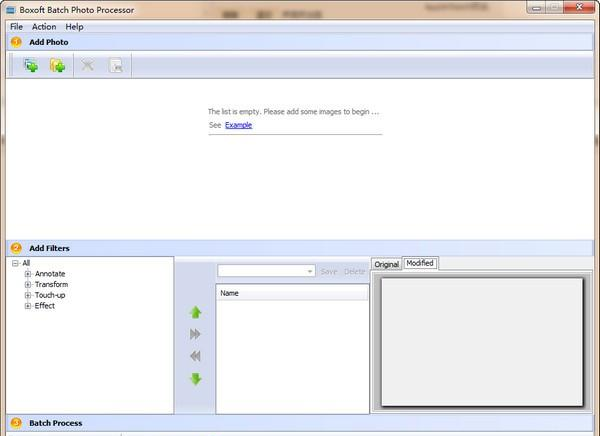Image resolution: width=600 pixels, height=436 pixels.
Task: Switch to the Original preview tab
Action: coord(386,264)
